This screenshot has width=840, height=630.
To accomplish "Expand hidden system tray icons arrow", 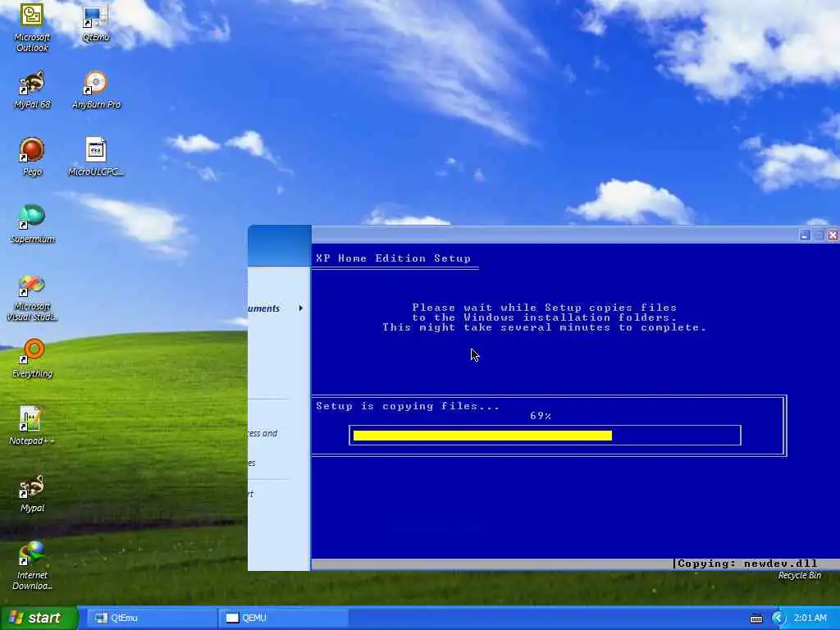I will tap(778, 619).
